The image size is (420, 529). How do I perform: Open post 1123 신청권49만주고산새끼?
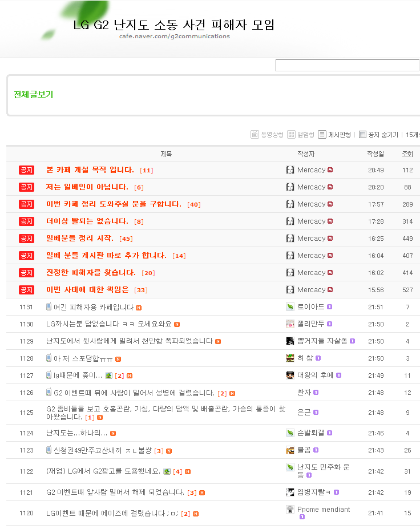coord(103,450)
